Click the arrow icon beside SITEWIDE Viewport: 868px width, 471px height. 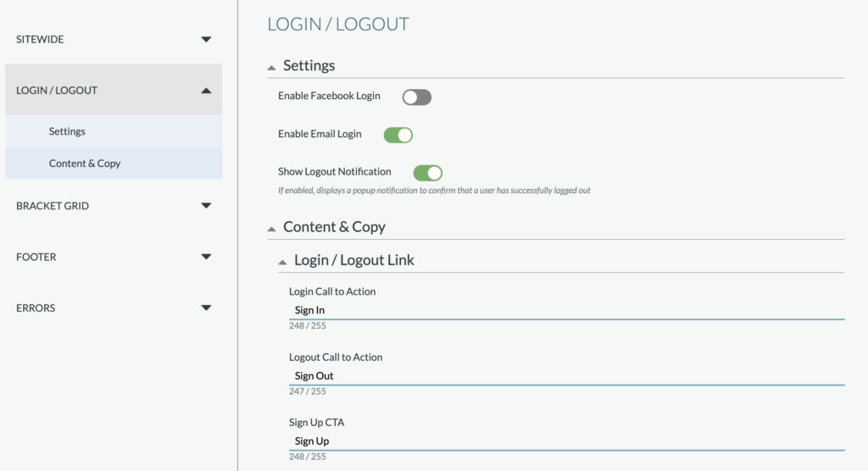click(206, 39)
